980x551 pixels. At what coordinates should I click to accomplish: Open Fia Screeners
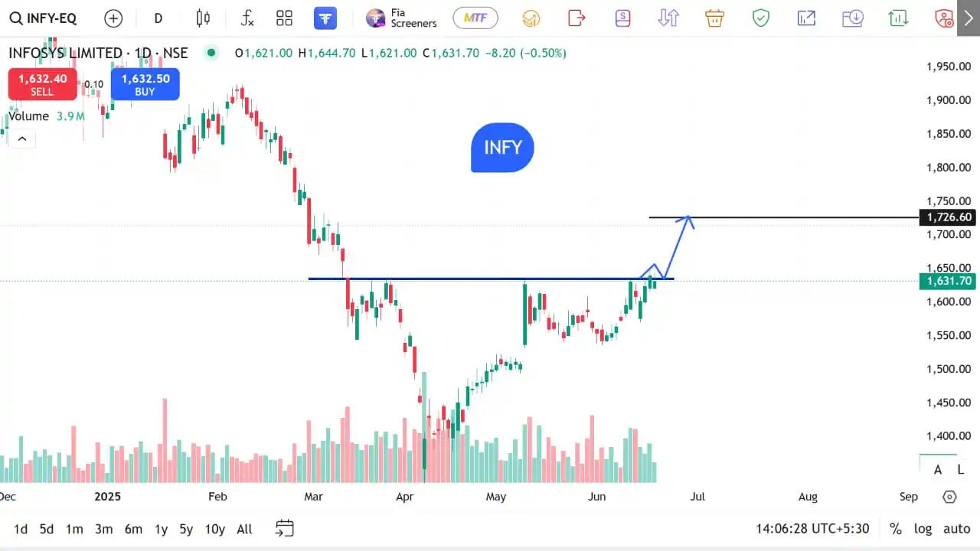tap(401, 18)
